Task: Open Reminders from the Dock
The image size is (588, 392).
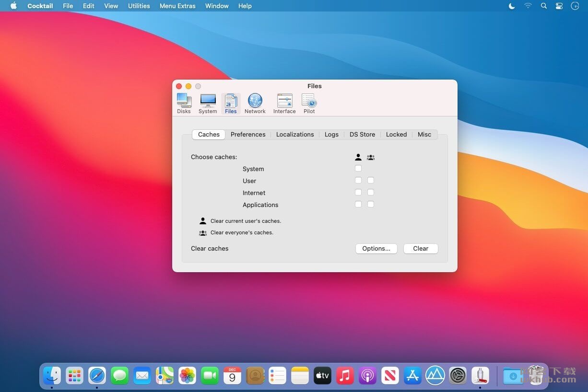Action: pos(278,376)
